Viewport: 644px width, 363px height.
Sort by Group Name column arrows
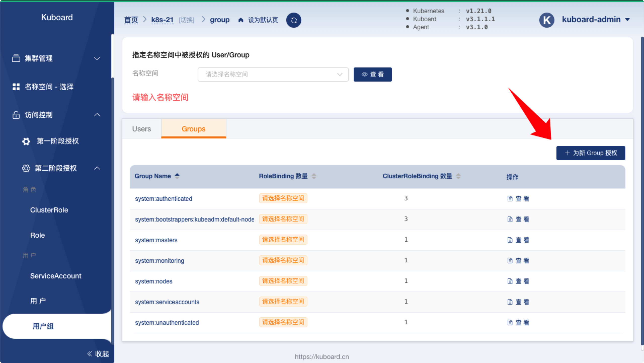click(x=177, y=176)
